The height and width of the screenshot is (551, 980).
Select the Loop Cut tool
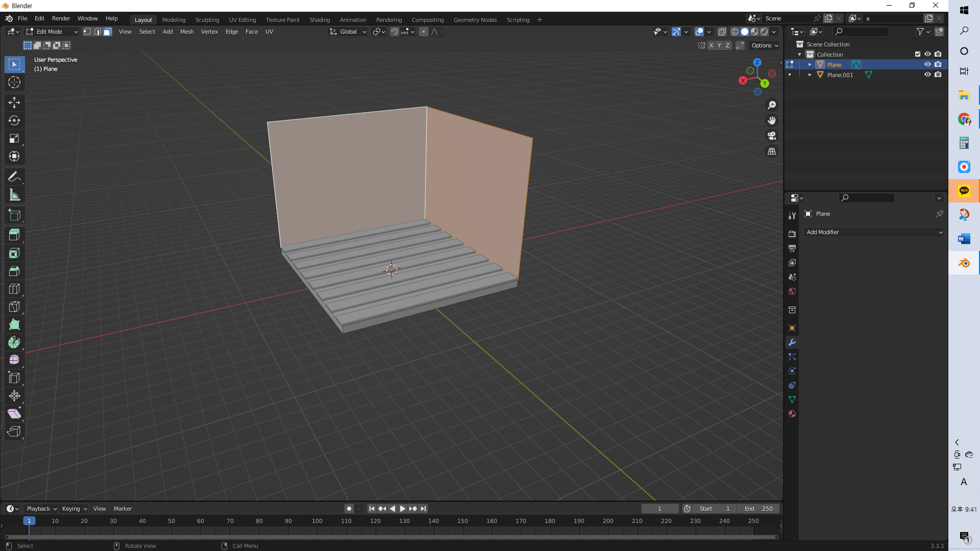tap(14, 289)
